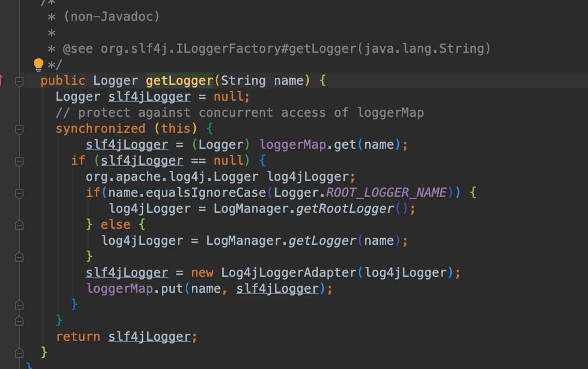
Task: Click the synchronized keyword
Action: coord(101,128)
